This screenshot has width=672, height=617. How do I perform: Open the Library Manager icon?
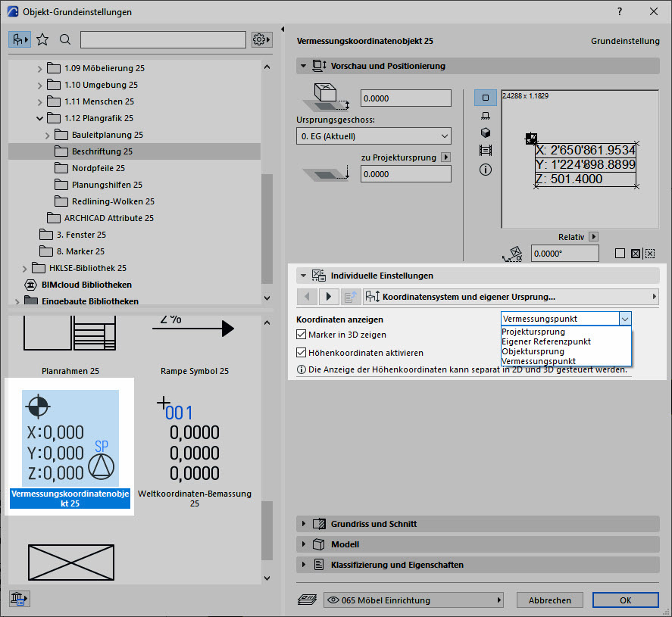click(x=19, y=598)
